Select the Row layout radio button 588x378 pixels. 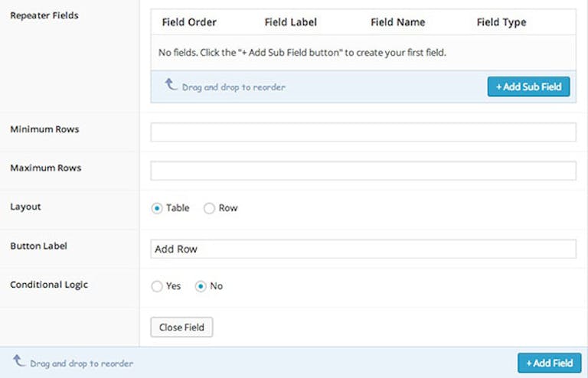209,208
